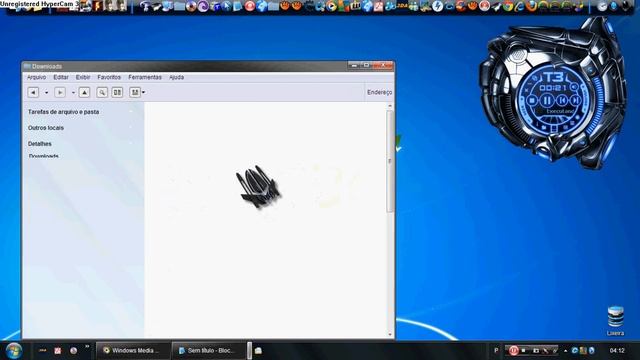Click the Forward arrow in Downloads toolbar
The image size is (640, 360).
coord(60,93)
